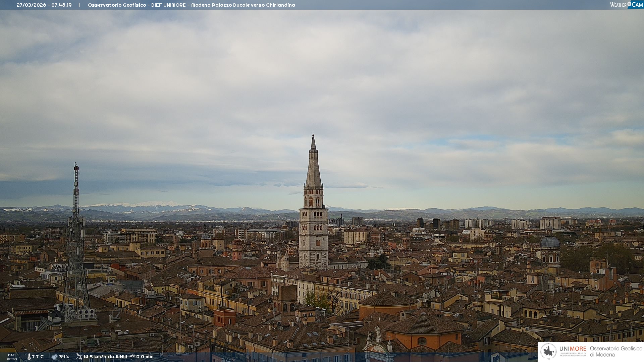Click the Ghirlandina tower spire in the image
This screenshot has width=644, height=362.
pyautogui.click(x=313, y=164)
